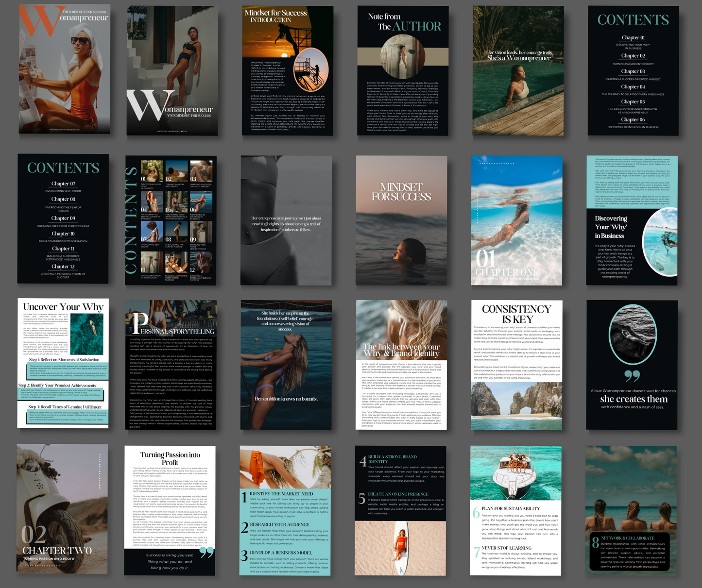Open the Chapter Two scooter title page
The width and height of the screenshot is (702, 588).
point(62,509)
